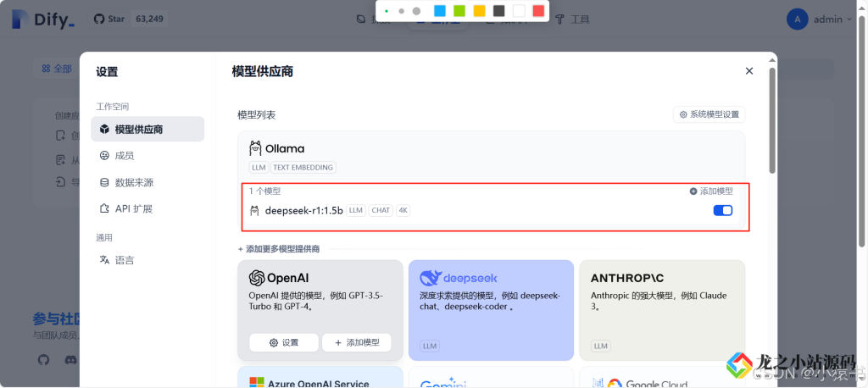The height and width of the screenshot is (388, 868).
Task: Click 添加模型 on the OpenAI card
Action: tap(357, 342)
